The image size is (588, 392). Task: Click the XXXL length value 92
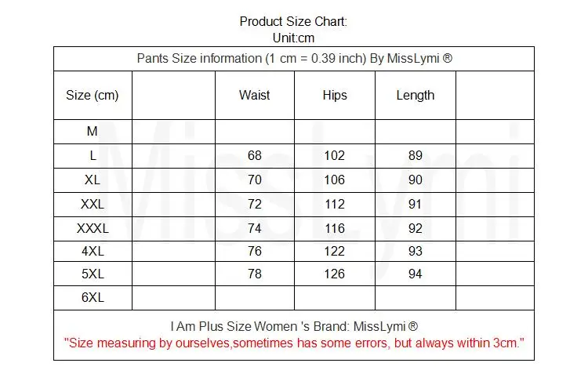(415, 228)
